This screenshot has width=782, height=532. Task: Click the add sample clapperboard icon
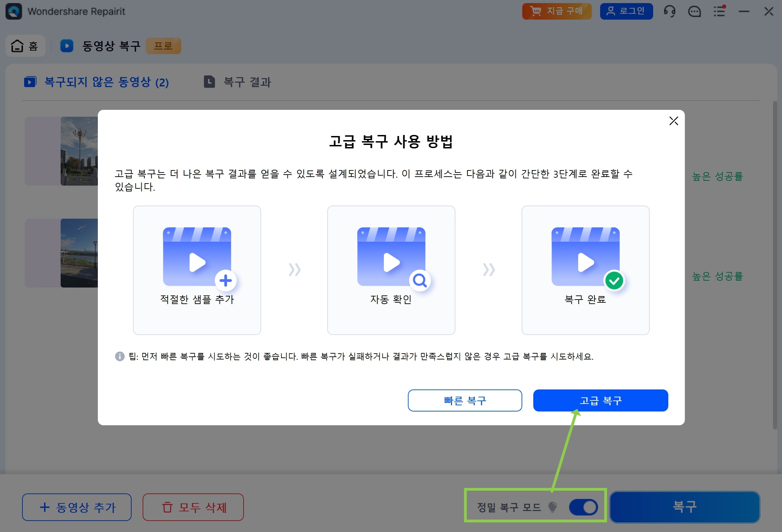point(197,257)
